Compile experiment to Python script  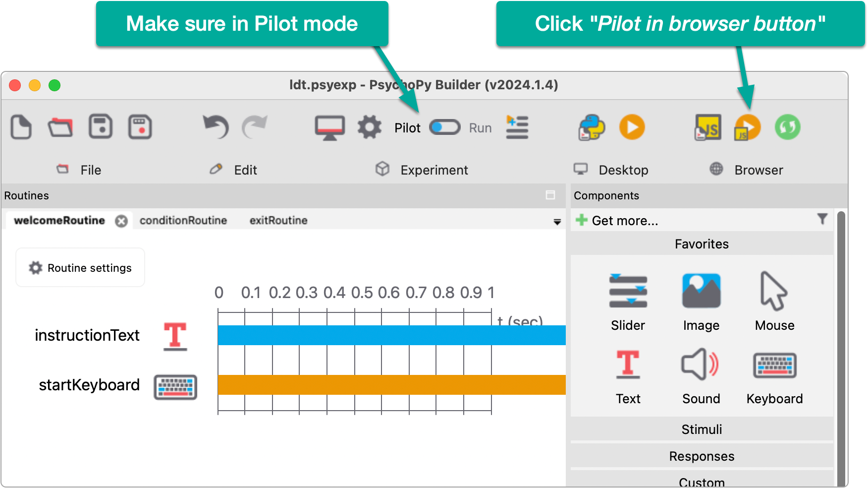tap(592, 127)
